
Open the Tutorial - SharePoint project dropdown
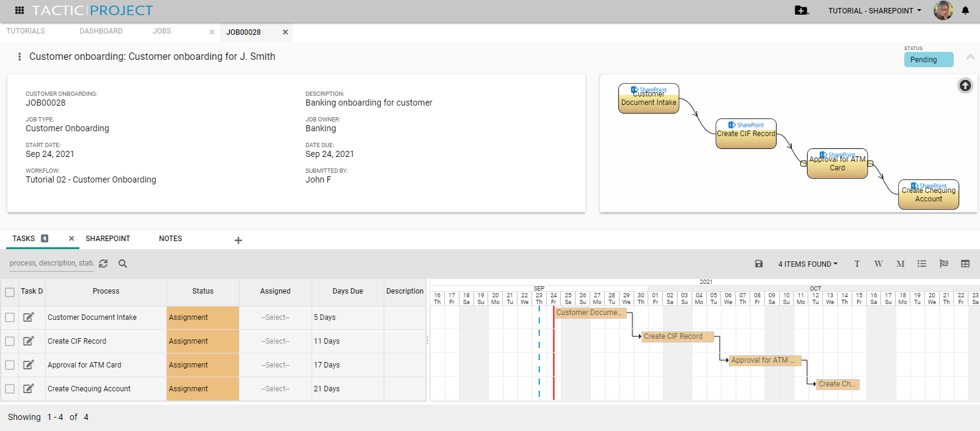[x=874, y=10]
